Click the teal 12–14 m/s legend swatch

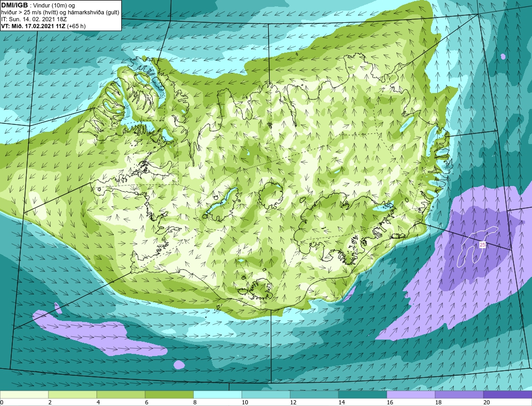point(314,394)
